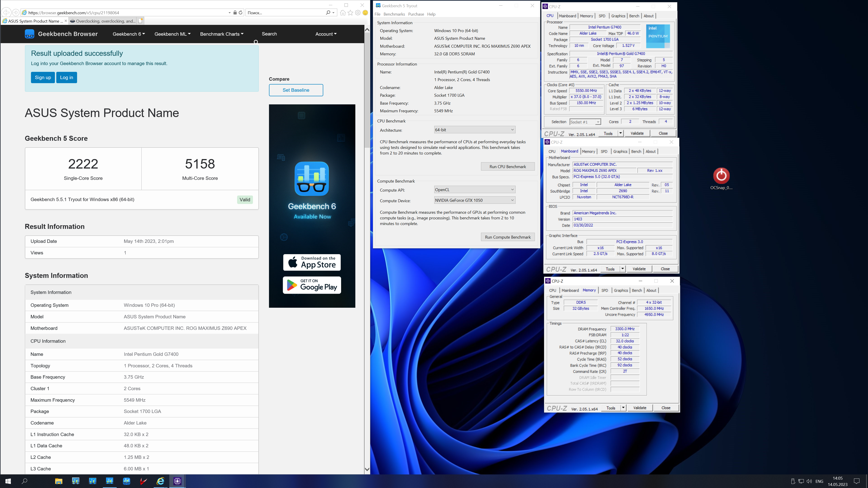868x488 pixels.
Task: Expand the Benchmark Charts menu
Action: [x=222, y=34]
